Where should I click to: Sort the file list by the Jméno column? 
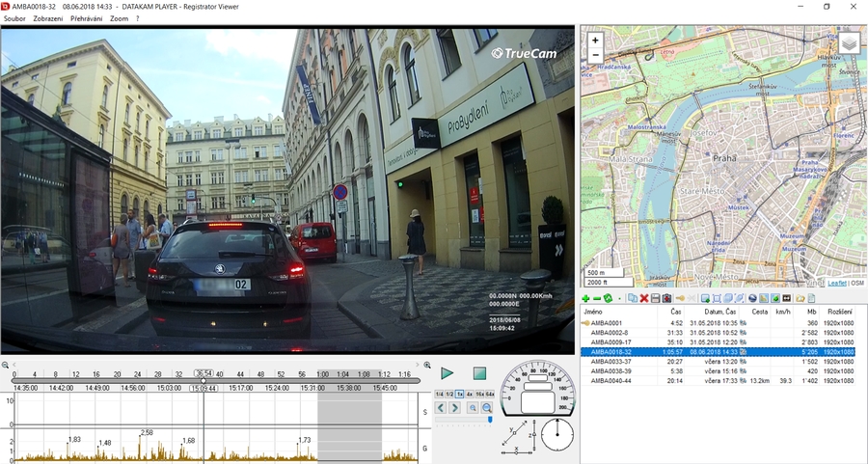[x=593, y=312]
